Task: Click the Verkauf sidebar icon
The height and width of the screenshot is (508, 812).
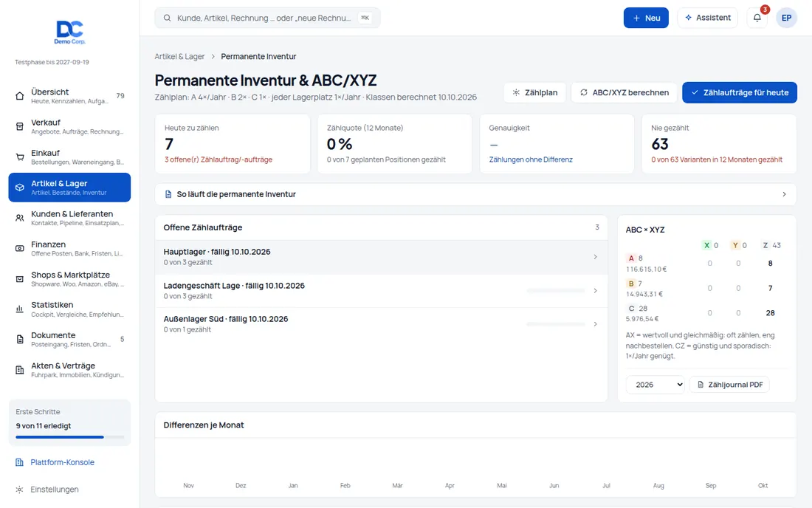Action: 20,126
